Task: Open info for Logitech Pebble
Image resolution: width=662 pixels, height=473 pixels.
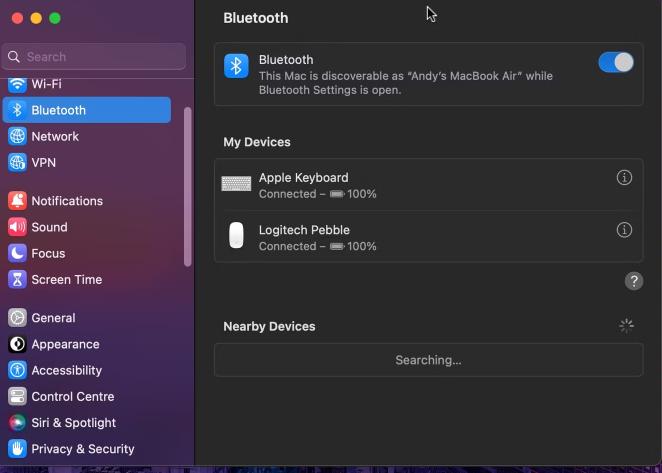Action: tap(624, 230)
